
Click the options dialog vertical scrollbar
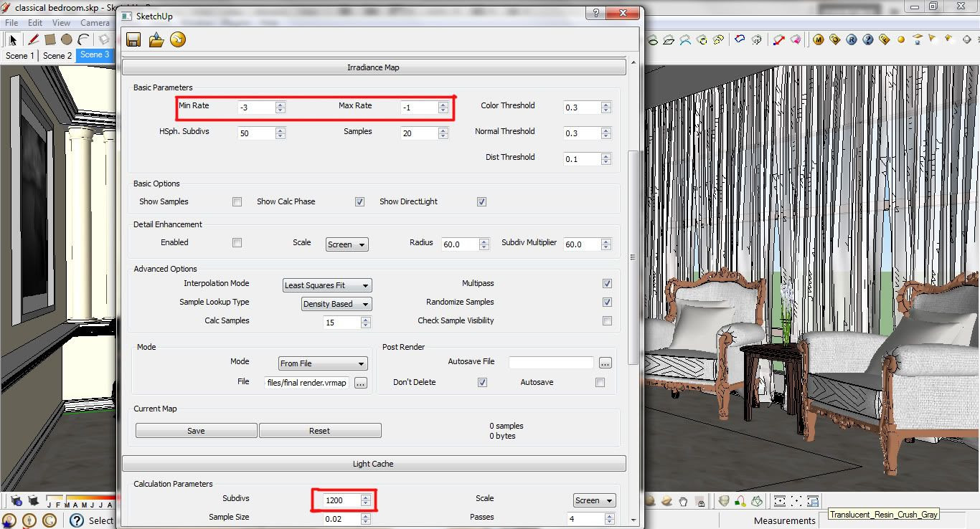coord(632,257)
